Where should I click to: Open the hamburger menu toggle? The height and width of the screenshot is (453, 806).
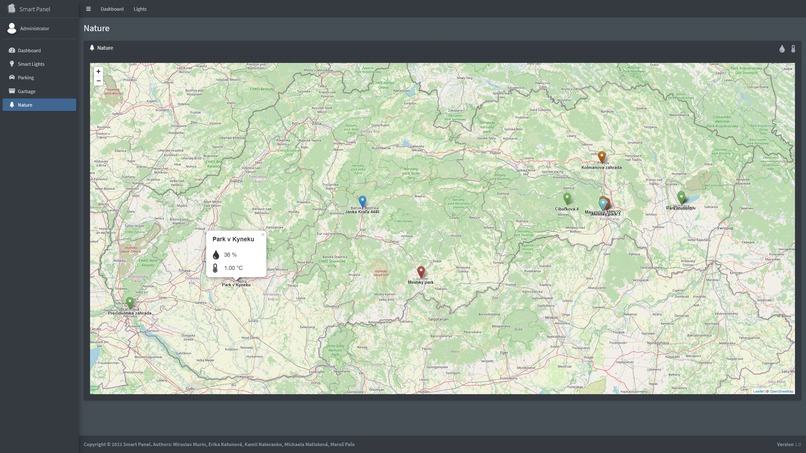coord(88,9)
